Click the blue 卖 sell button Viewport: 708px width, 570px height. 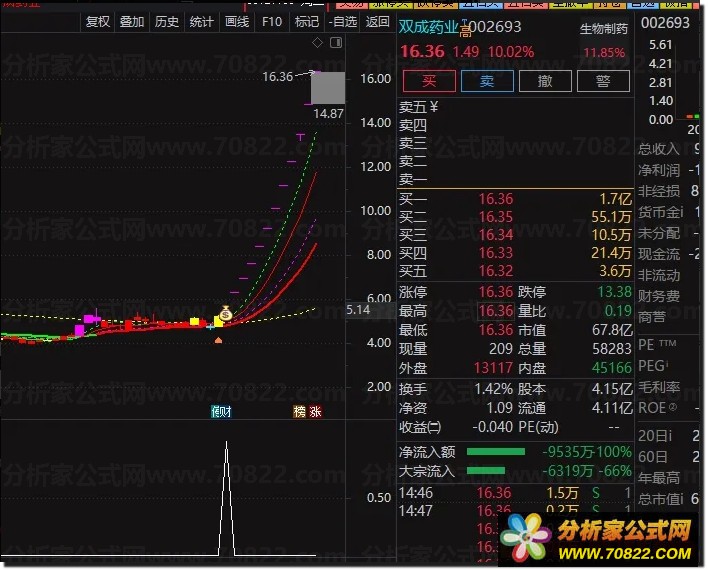[487, 81]
